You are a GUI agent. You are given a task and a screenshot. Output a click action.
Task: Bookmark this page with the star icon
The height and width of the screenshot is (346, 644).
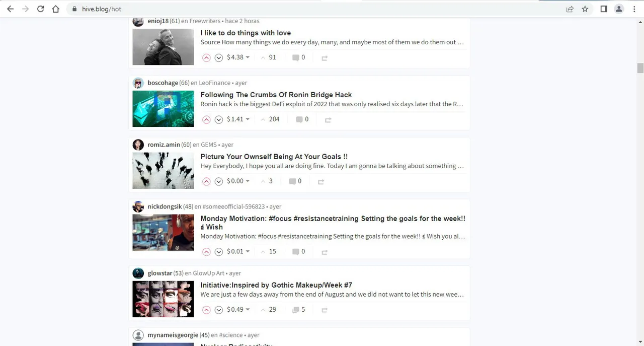coord(585,9)
